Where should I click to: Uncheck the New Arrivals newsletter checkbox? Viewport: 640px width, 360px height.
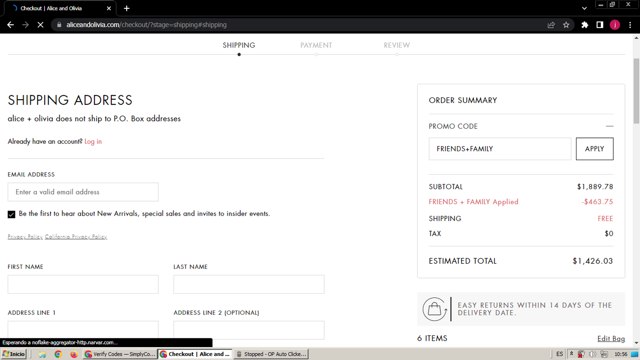[x=11, y=214]
